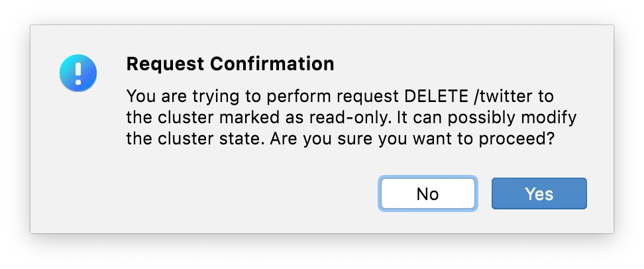Click the question mark after proceed

[549, 139]
